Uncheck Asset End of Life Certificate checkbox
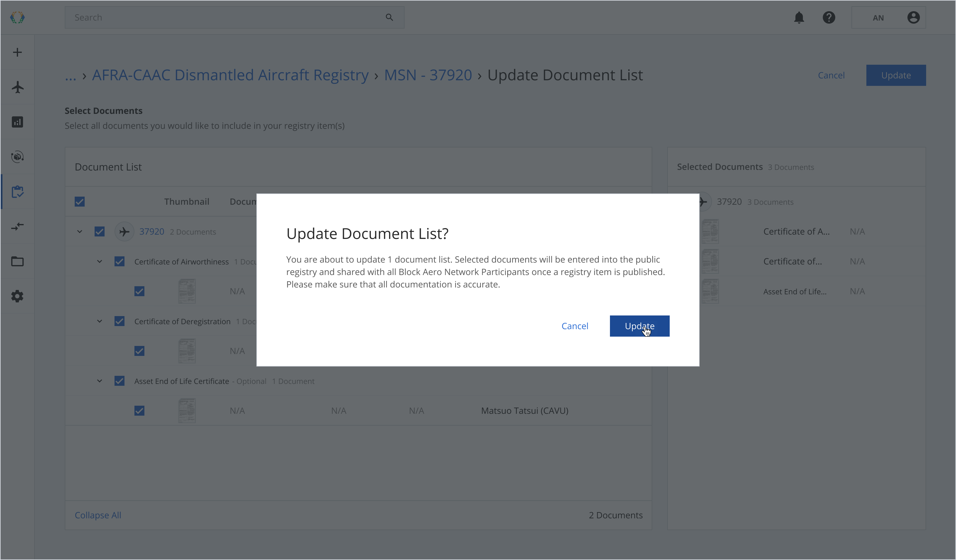 pos(119,381)
